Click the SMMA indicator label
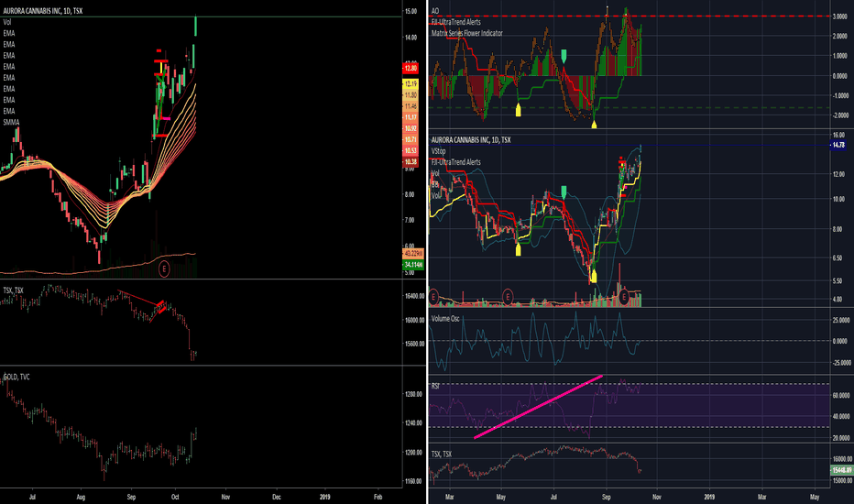The image size is (854, 504). 11,122
